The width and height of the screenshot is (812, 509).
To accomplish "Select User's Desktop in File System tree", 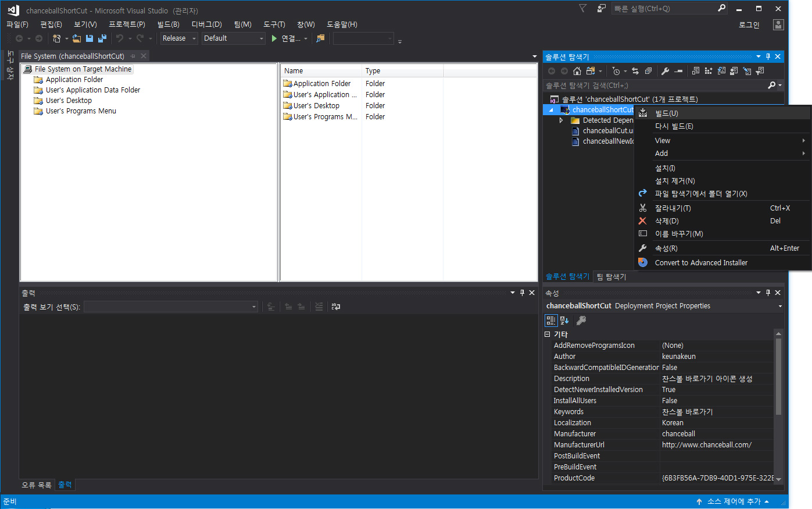I will (69, 101).
